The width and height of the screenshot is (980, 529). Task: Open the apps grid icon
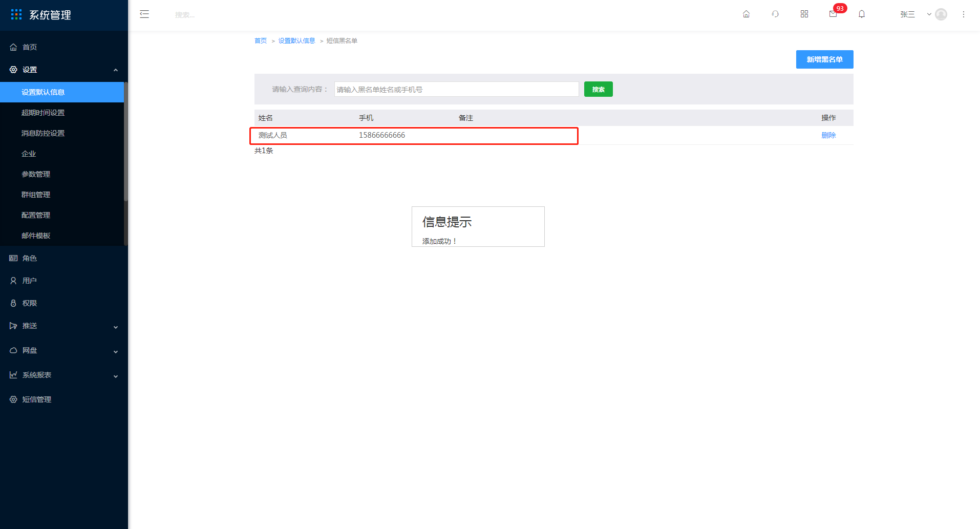pos(804,14)
